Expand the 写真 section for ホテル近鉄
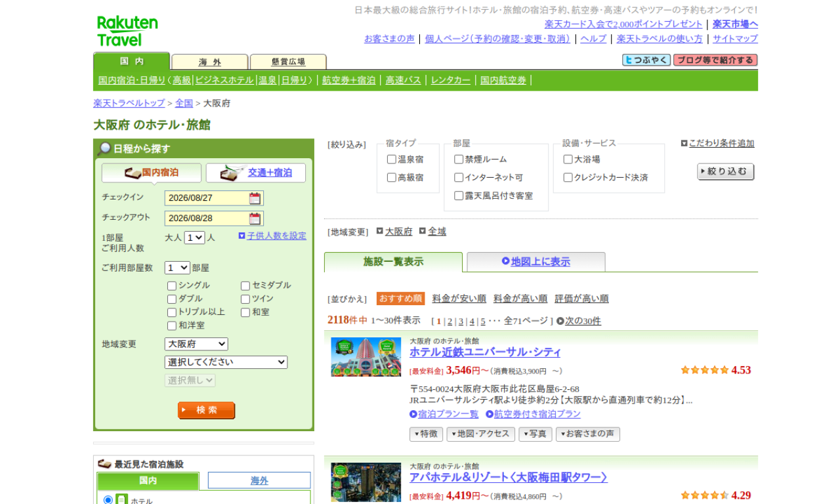Image resolution: width=840 pixels, height=504 pixels. tap(535, 434)
